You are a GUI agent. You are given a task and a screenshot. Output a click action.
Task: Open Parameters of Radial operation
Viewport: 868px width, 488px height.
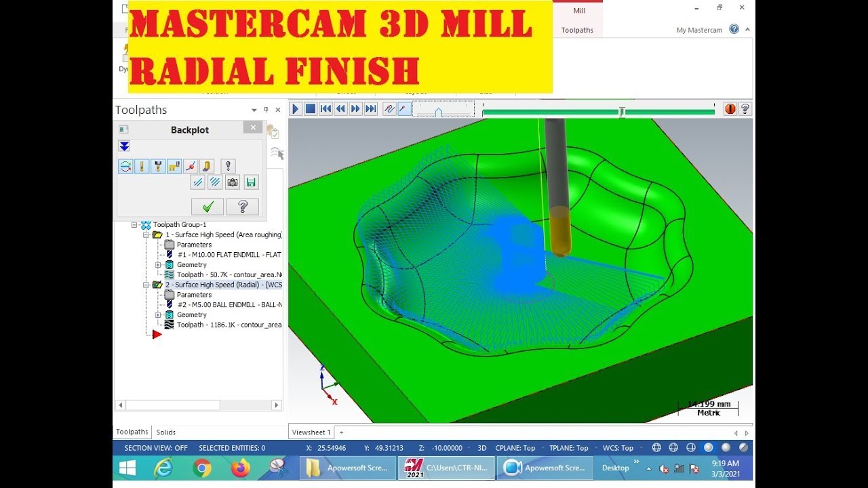click(x=195, y=295)
